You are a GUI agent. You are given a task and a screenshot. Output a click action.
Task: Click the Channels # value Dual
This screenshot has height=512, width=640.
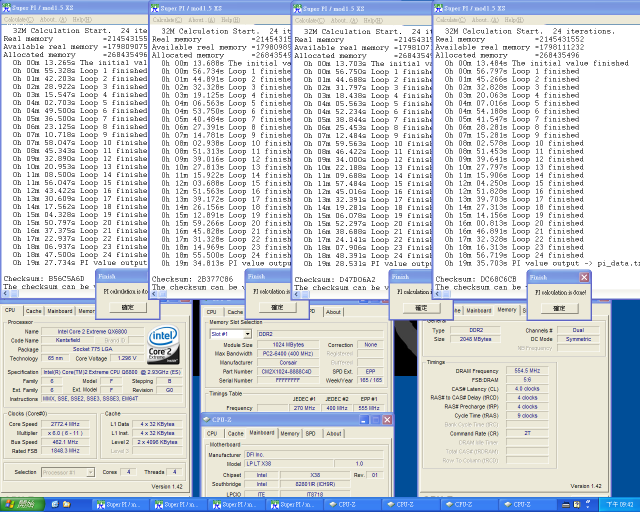pos(578,330)
